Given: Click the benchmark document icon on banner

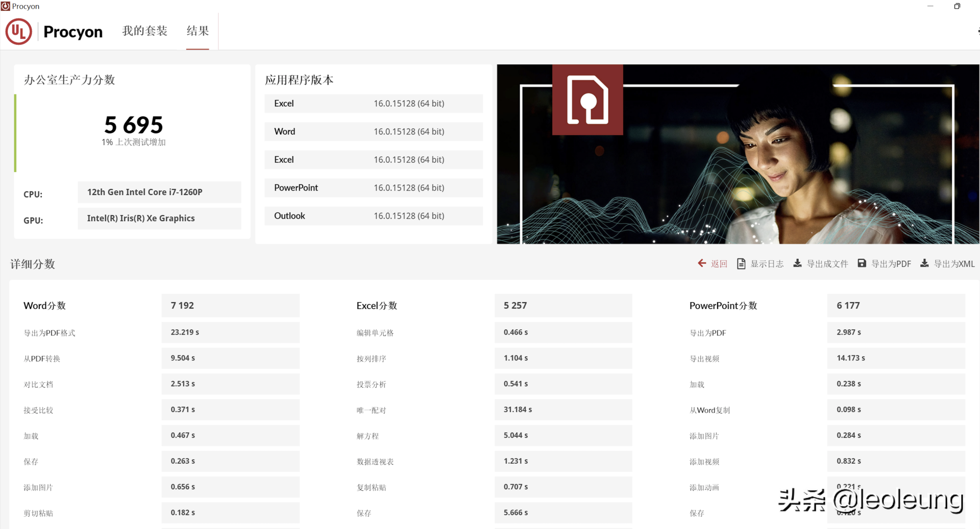Looking at the screenshot, I should coord(587,100).
